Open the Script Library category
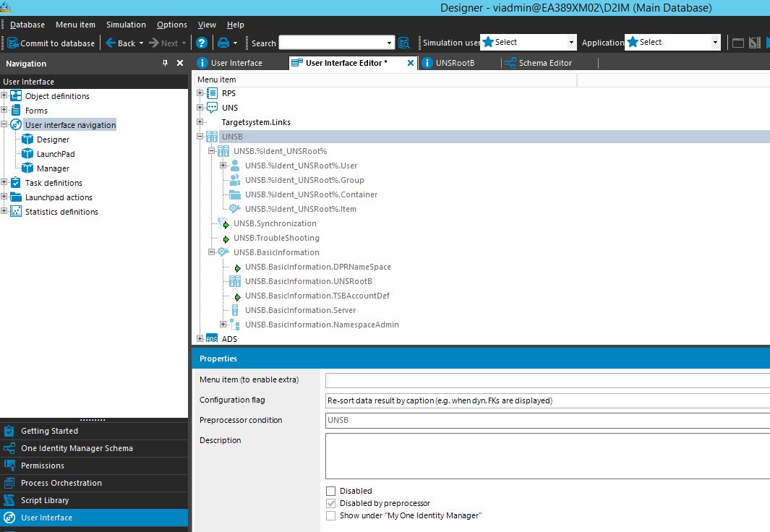This screenshot has width=770, height=532. tap(94, 500)
